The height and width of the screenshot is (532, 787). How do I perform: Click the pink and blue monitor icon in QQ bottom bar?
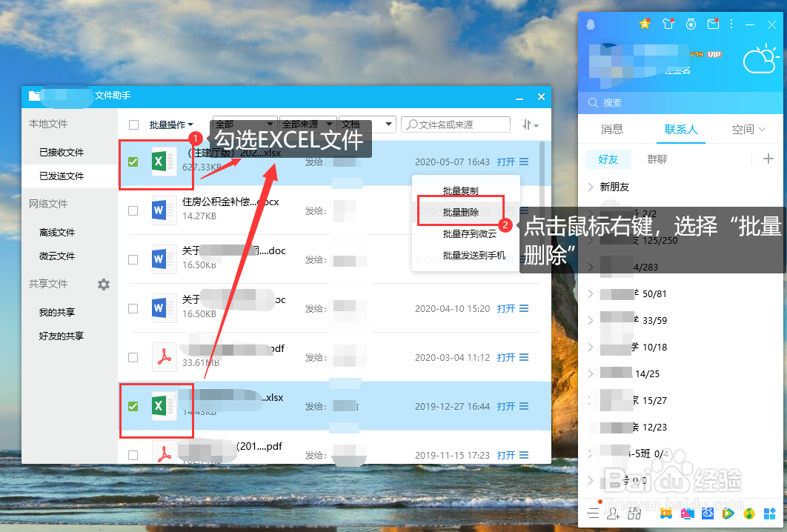click(687, 513)
